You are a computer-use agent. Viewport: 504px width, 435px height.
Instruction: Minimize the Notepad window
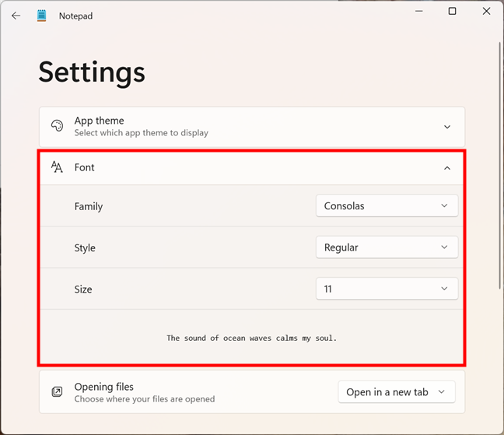point(417,12)
